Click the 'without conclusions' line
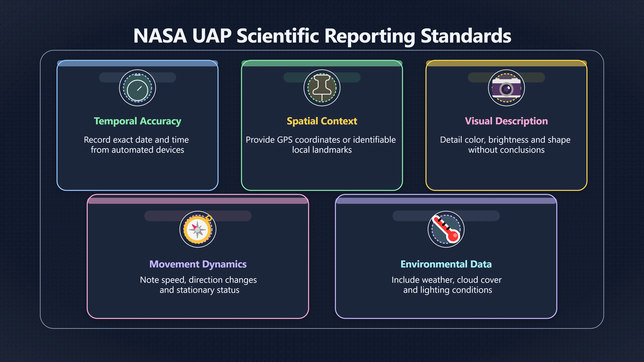644x362 pixels. 506,150
